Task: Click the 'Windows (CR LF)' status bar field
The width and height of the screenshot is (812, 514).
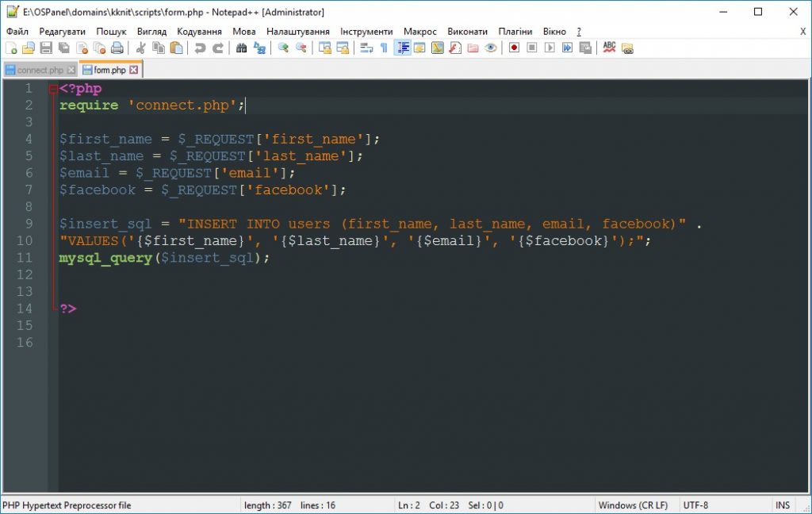Action: 633,505
